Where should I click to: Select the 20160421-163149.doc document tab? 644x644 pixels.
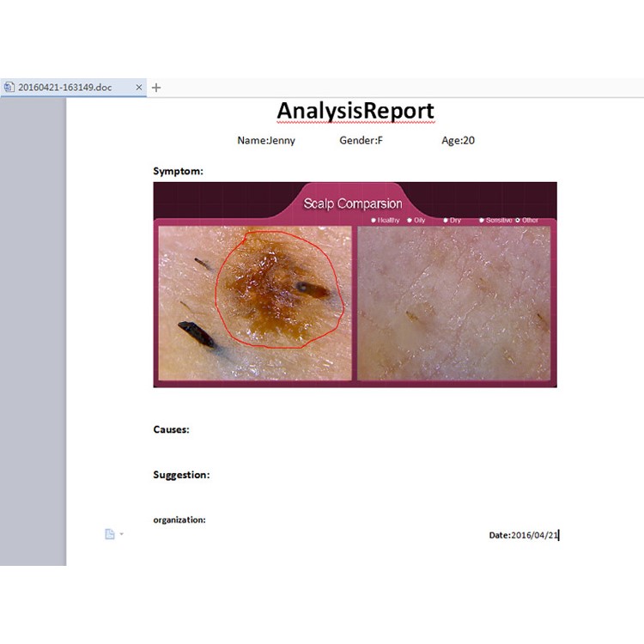click(x=73, y=88)
